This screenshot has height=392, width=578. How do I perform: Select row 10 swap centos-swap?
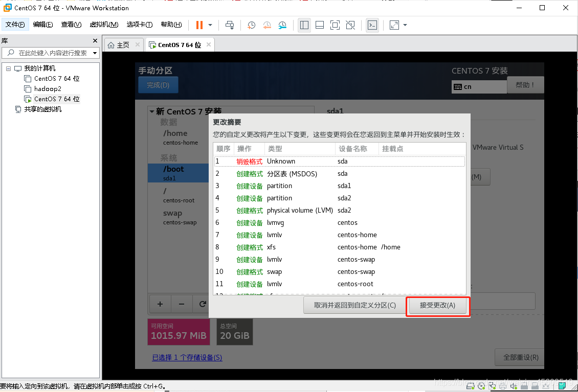pos(339,272)
